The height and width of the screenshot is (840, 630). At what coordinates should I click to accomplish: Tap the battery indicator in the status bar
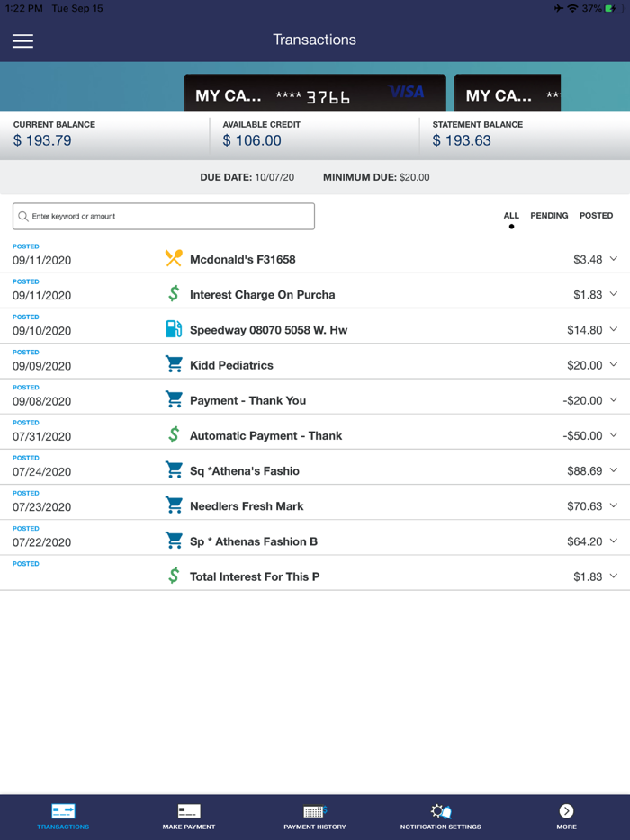point(614,9)
